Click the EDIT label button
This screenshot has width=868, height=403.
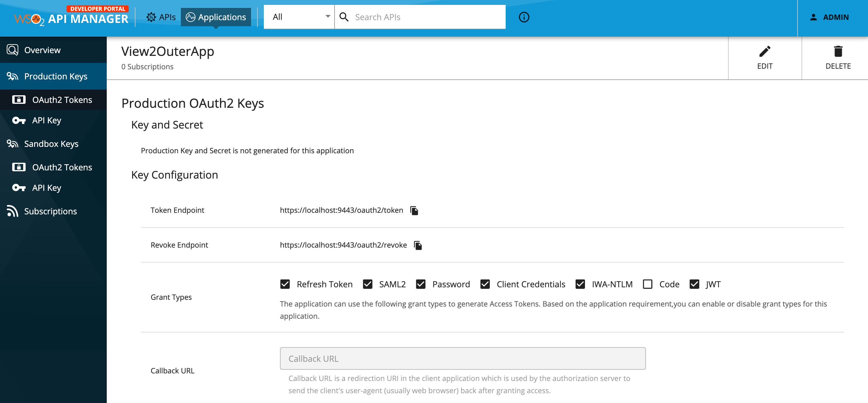[x=765, y=66]
